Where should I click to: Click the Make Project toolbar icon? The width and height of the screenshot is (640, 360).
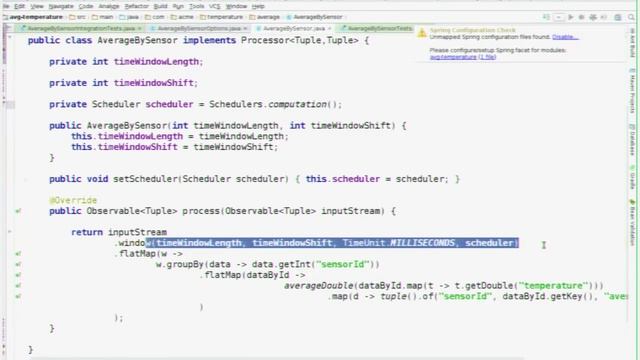coord(546,17)
